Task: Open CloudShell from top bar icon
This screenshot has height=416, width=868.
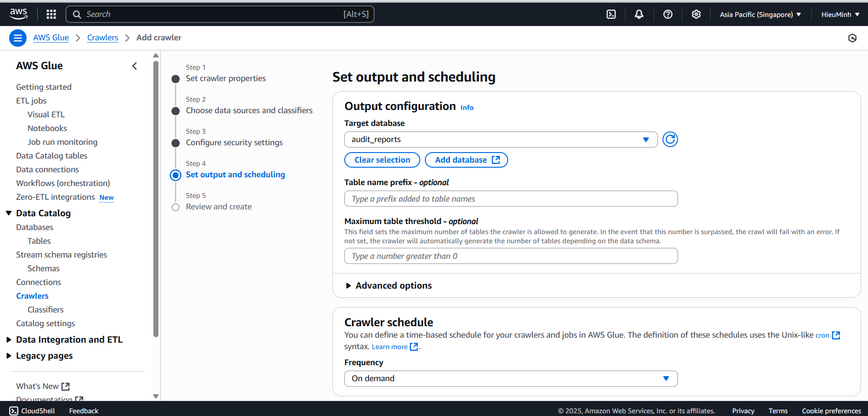Action: coord(611,14)
